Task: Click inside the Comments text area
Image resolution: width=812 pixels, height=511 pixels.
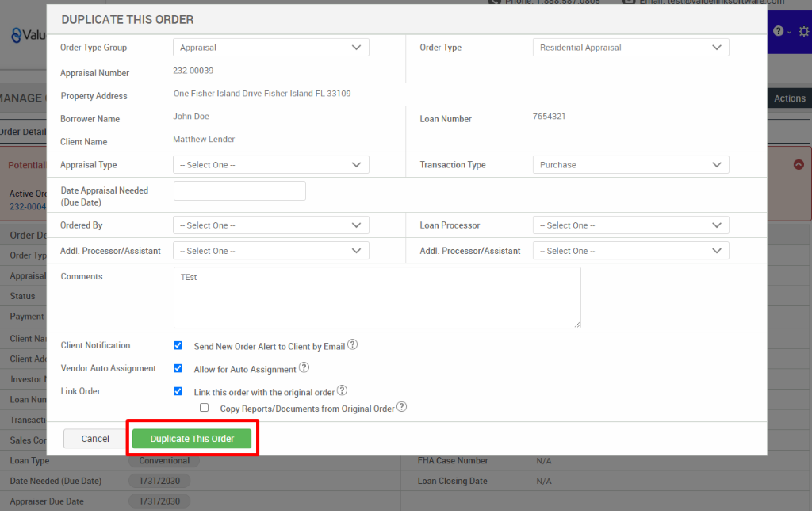Action: (x=377, y=298)
